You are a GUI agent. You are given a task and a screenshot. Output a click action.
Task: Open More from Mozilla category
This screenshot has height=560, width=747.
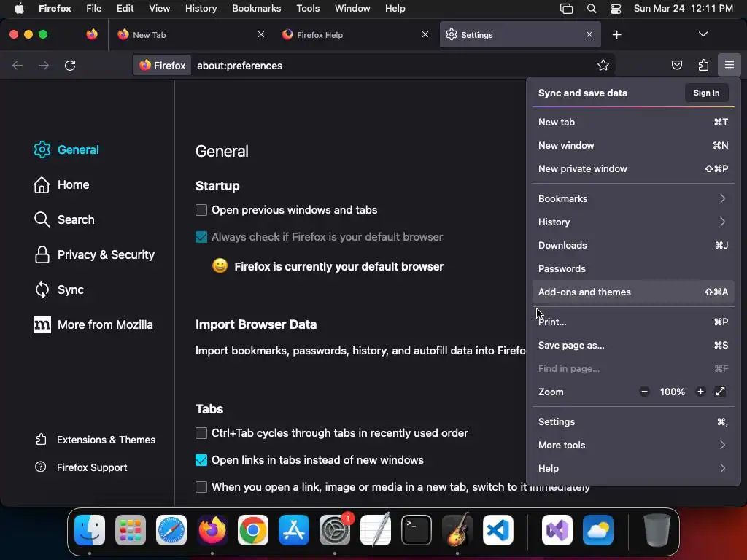coord(93,324)
